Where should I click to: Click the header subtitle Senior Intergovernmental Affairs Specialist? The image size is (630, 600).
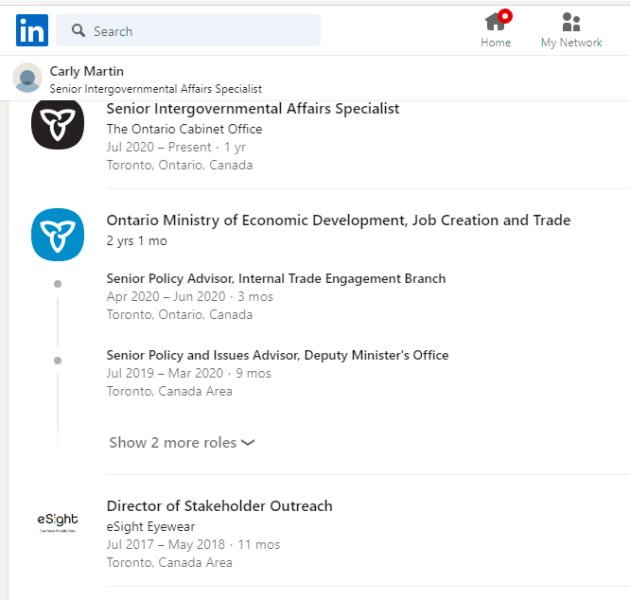(x=155, y=89)
